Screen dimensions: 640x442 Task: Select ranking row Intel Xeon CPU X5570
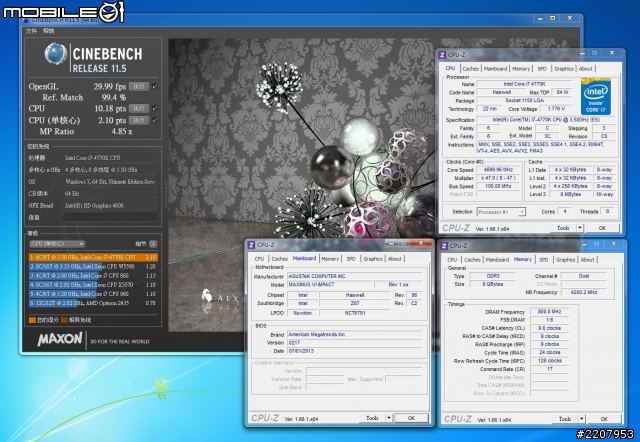coord(93,285)
